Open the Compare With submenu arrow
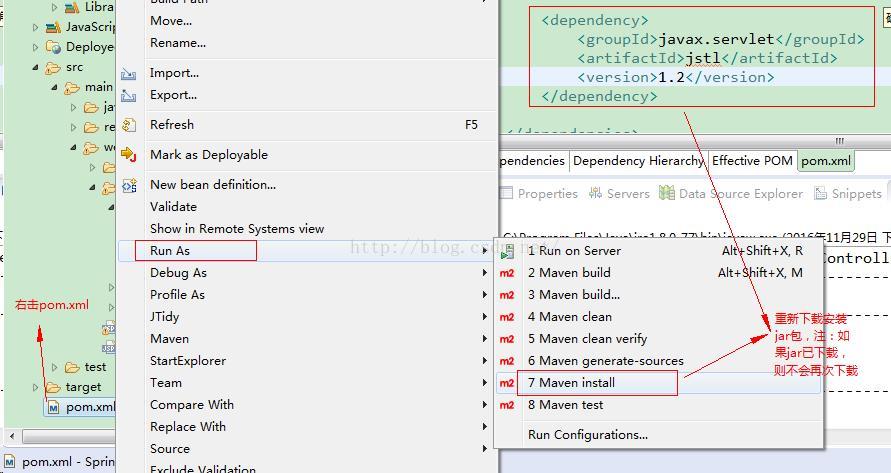This screenshot has width=891, height=473. [x=484, y=405]
